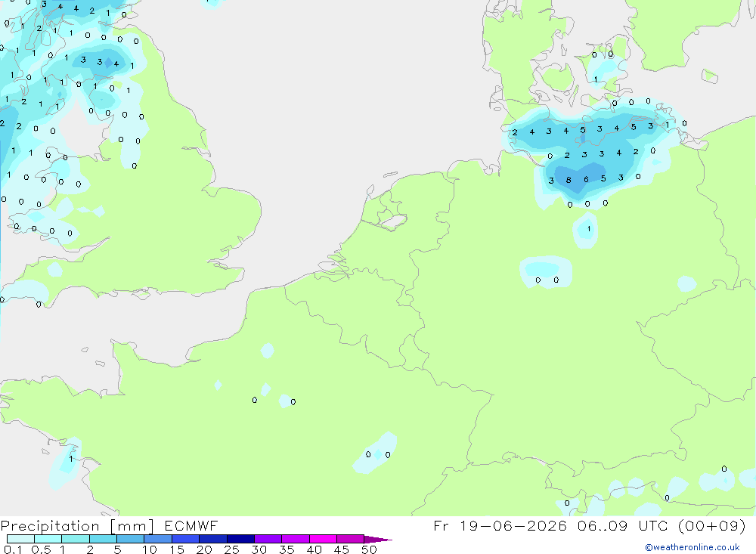Click the 'Precipitation [mm]' title text
The height and width of the screenshot is (554, 756).
[x=77, y=526]
